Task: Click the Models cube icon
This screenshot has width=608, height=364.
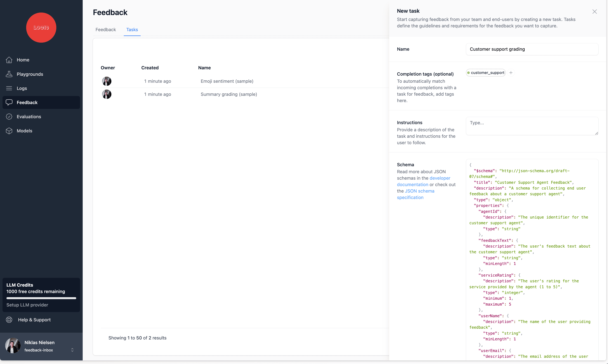Action: click(x=9, y=131)
